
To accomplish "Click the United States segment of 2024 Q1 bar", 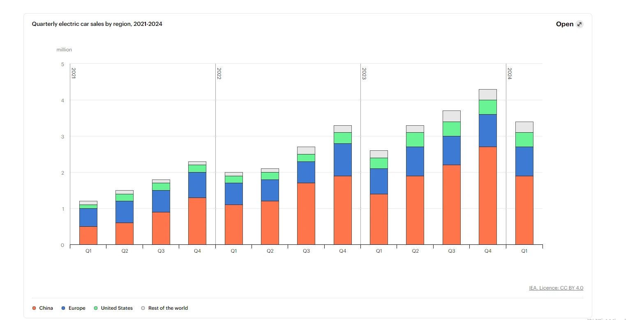I will click(524, 140).
